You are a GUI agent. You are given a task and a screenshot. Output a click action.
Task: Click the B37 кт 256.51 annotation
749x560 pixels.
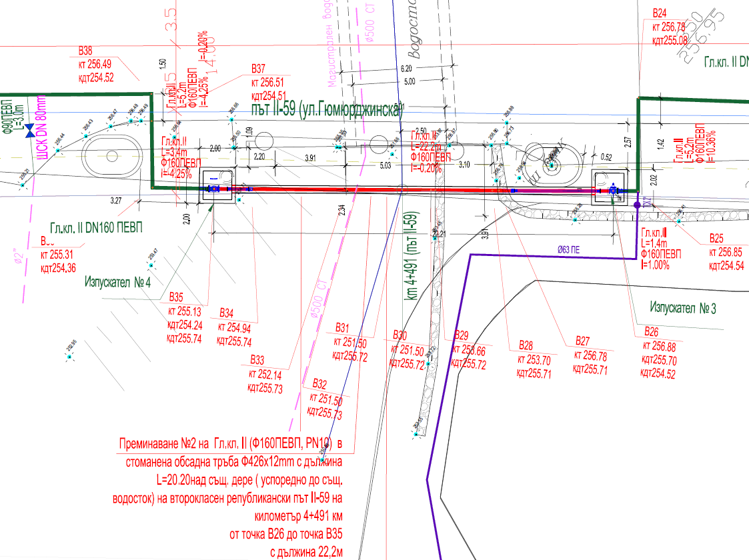point(269,82)
